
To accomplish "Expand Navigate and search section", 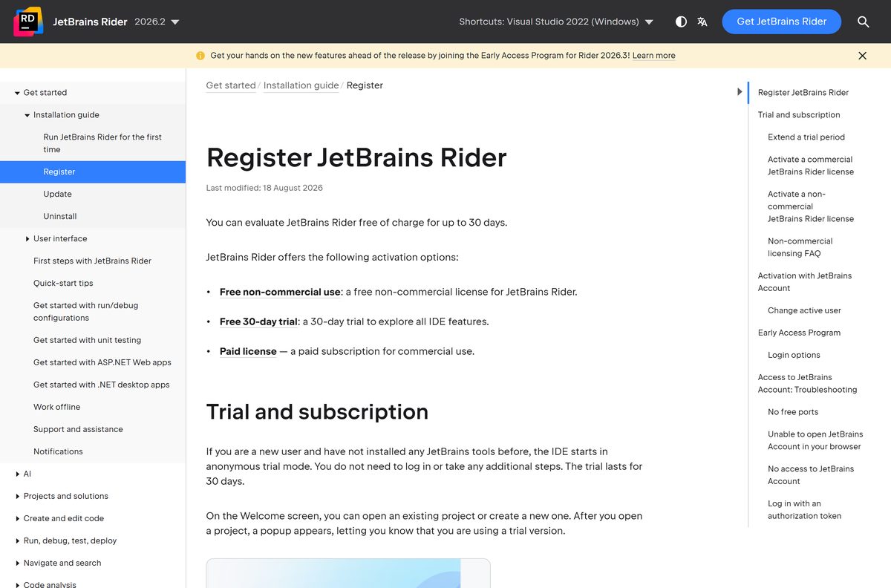I will (17, 563).
